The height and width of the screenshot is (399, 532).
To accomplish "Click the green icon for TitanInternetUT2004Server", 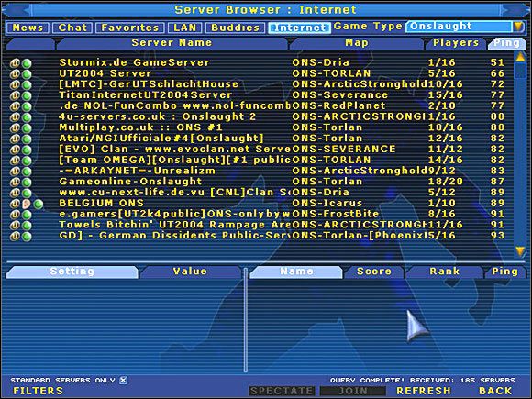I will point(27,95).
